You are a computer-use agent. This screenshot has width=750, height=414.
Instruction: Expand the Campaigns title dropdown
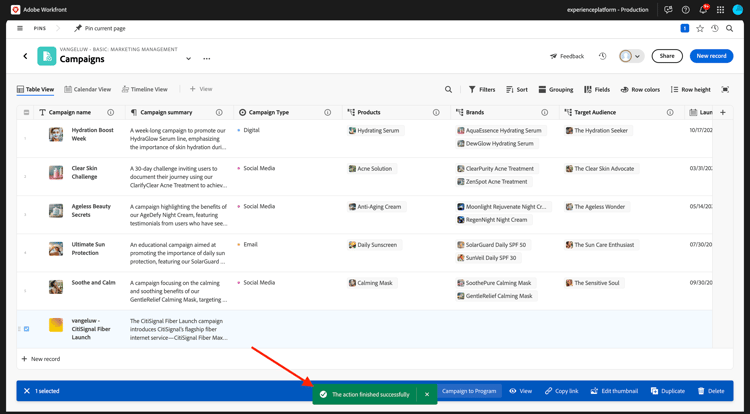(188, 58)
